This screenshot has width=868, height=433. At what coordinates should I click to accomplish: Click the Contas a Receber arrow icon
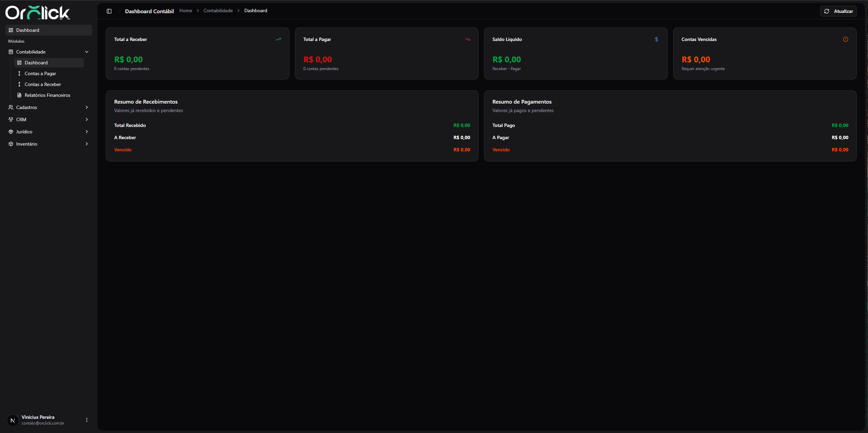19,84
